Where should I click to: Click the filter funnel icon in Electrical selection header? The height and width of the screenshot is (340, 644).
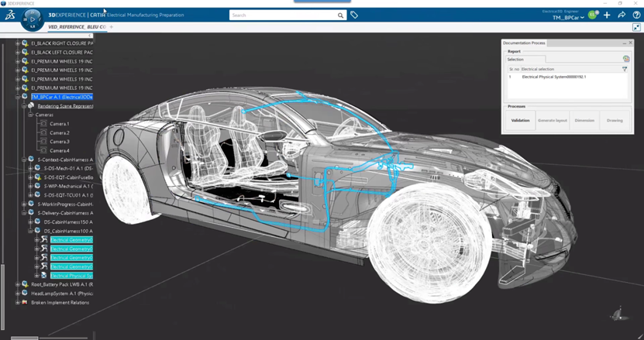(625, 70)
